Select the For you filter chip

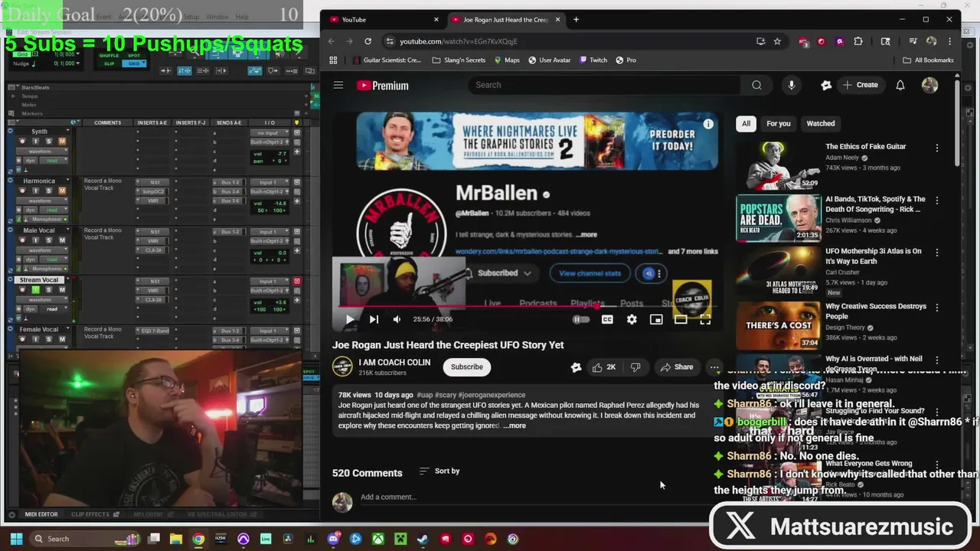(x=779, y=123)
